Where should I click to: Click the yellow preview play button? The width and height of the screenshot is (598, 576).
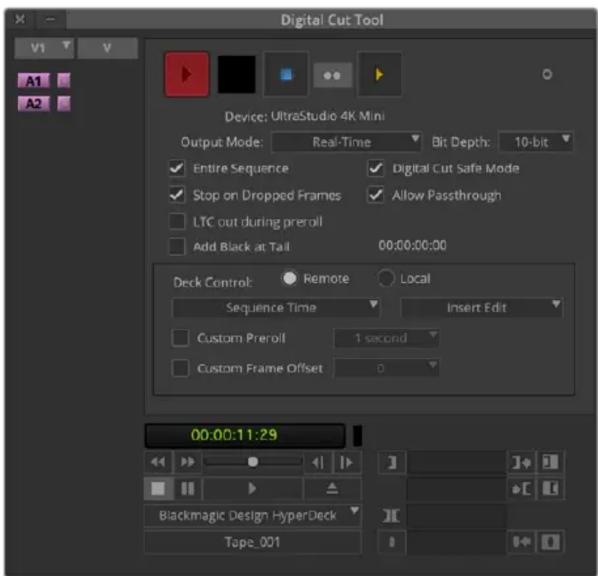click(x=379, y=74)
